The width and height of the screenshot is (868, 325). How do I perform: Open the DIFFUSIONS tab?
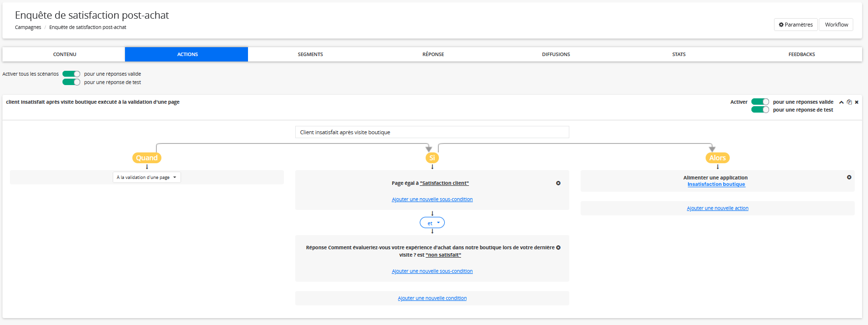556,55
